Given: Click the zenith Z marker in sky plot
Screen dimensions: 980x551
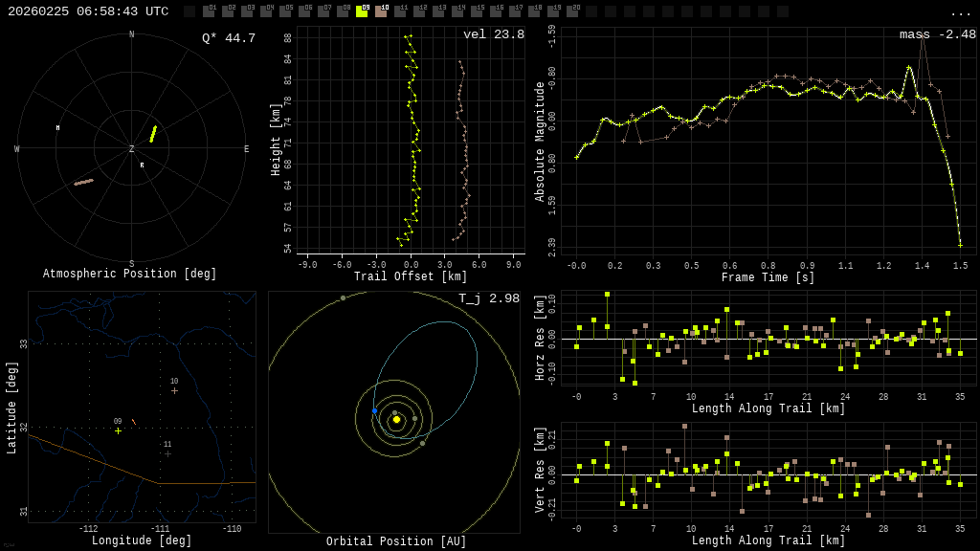Looking at the screenshot, I should (132, 149).
